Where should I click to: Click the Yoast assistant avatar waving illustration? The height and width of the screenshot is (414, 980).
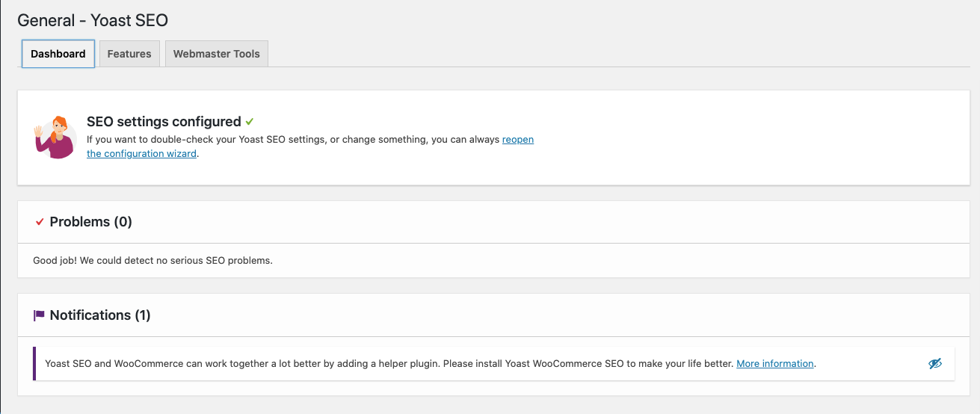tap(55, 138)
